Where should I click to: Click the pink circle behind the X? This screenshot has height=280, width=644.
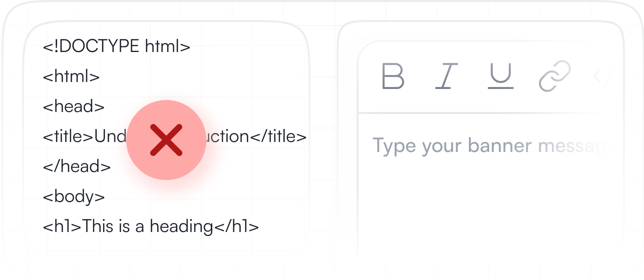[x=166, y=140]
